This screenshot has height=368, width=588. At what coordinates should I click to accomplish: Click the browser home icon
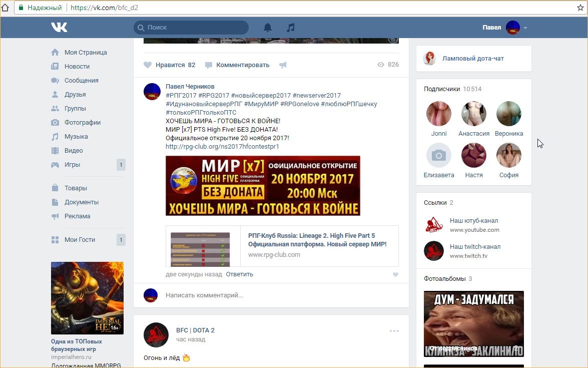click(5, 8)
